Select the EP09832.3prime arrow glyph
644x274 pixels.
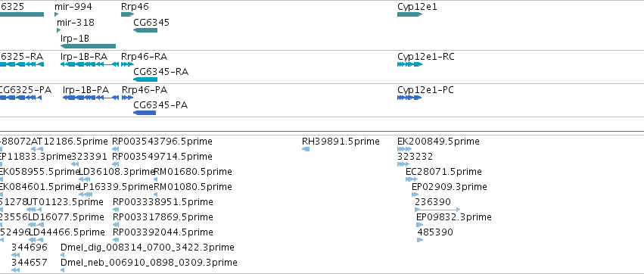(x=419, y=225)
